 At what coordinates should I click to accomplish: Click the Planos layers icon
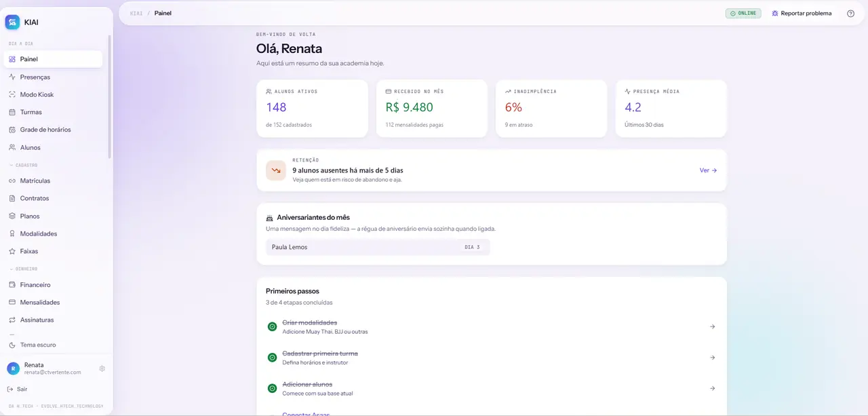(12, 216)
